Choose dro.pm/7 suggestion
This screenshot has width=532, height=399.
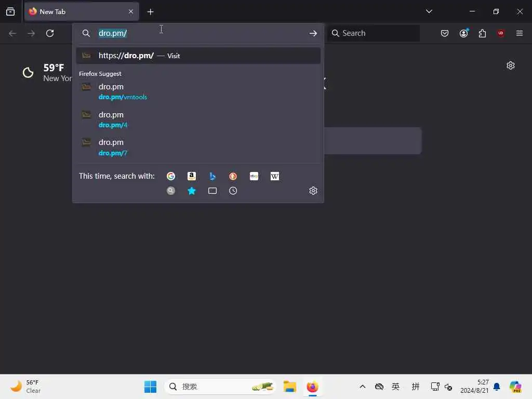coord(198,148)
